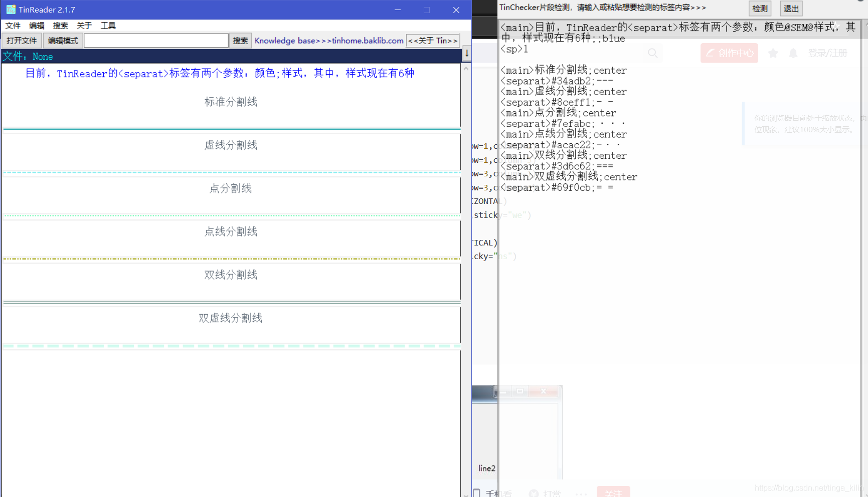Open the tinhome.baklib.com knowledge base link
Image resolution: width=868 pixels, height=497 pixels.
coord(328,40)
